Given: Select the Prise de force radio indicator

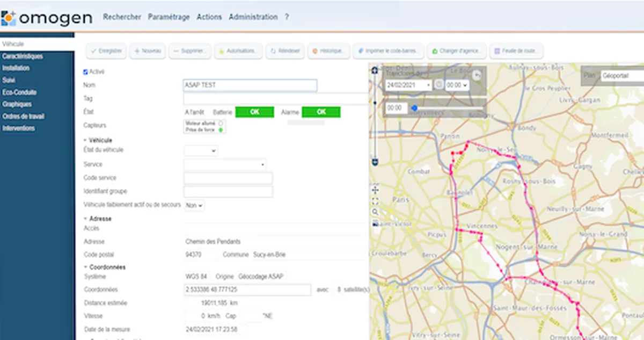Looking at the screenshot, I should (221, 129).
